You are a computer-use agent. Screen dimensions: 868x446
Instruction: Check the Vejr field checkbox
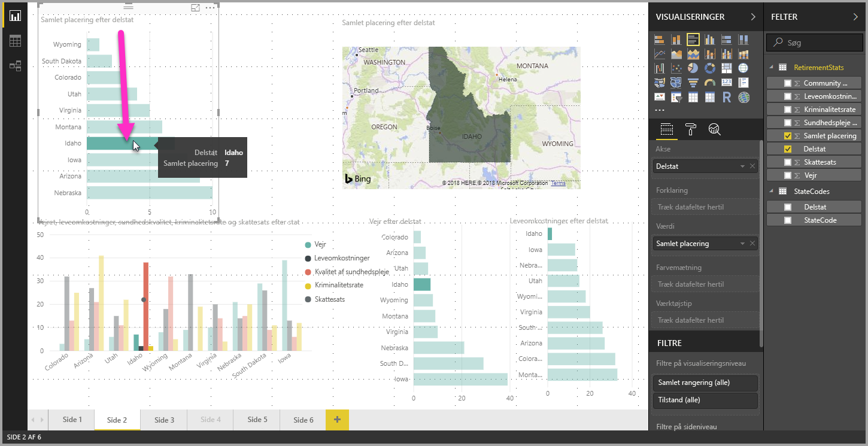[x=788, y=175]
